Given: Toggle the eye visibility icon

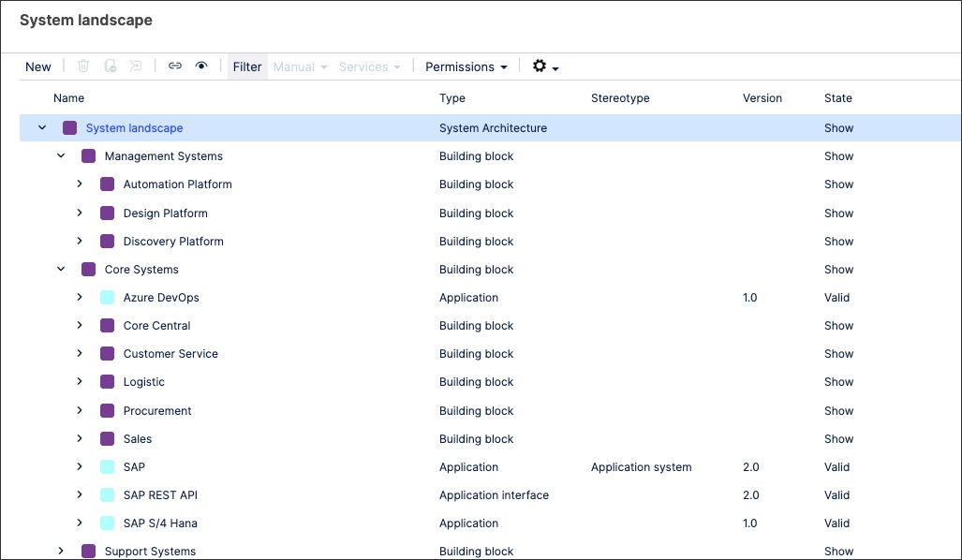Looking at the screenshot, I should (x=201, y=66).
